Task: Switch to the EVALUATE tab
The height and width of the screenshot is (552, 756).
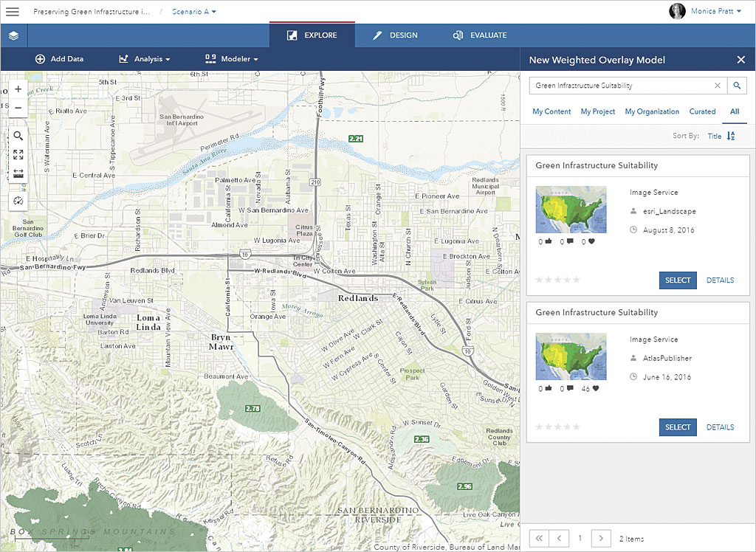Action: (x=480, y=35)
